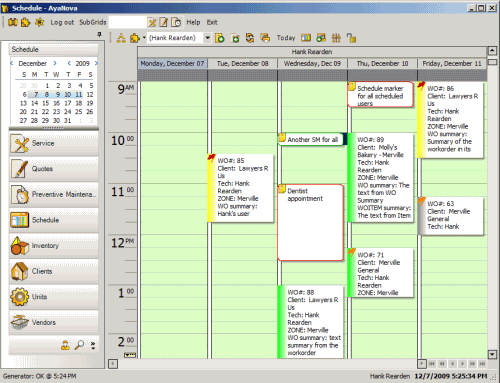Click the document with clock icon in top toolbar
This screenshot has width=500, height=383.
(x=176, y=22)
